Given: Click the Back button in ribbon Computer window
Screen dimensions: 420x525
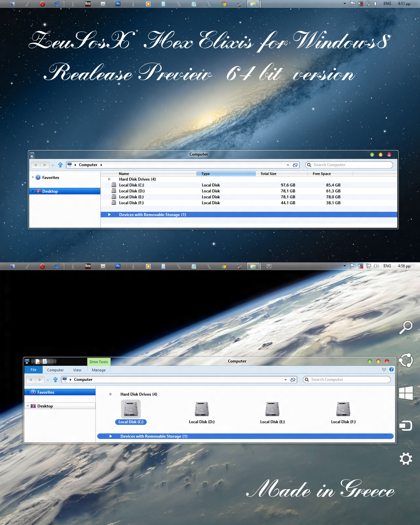Looking at the screenshot, I should click(x=31, y=380).
